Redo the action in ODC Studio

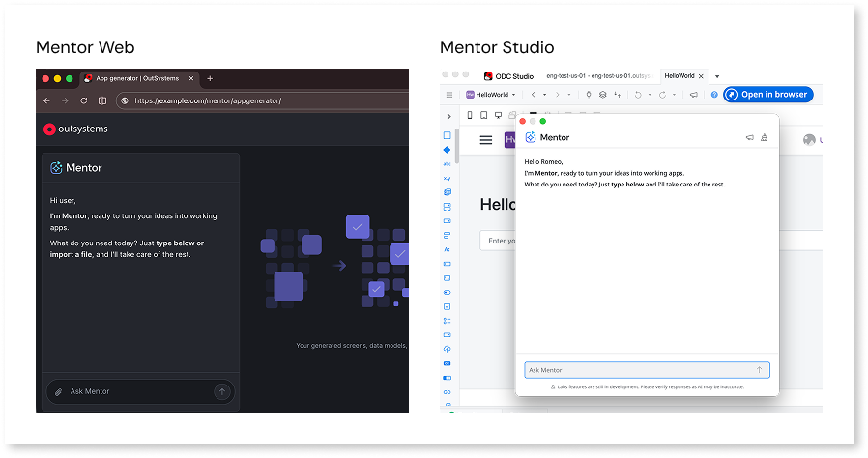tap(662, 95)
